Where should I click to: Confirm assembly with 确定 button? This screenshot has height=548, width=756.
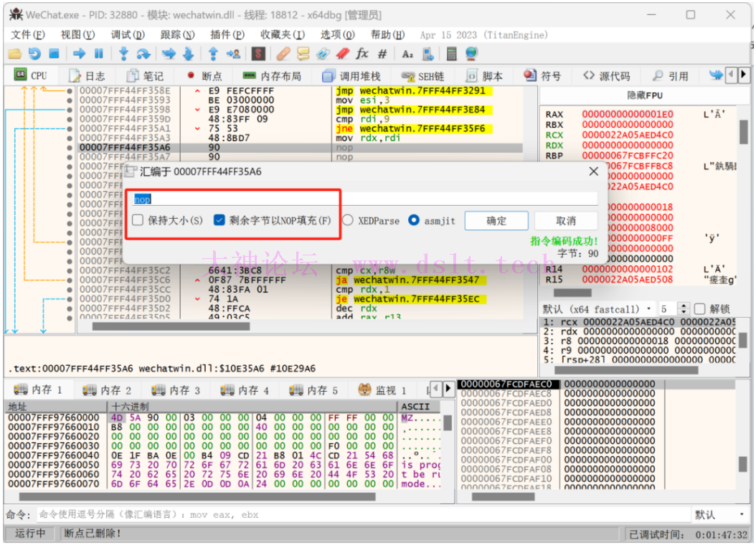pyautogui.click(x=496, y=220)
